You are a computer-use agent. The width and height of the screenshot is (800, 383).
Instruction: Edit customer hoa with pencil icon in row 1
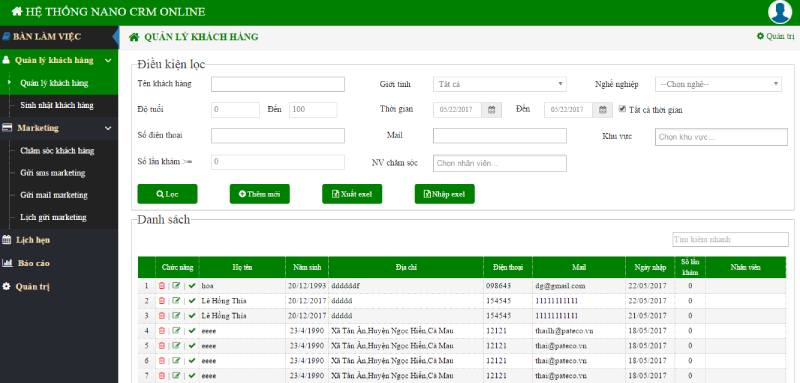coord(176,286)
